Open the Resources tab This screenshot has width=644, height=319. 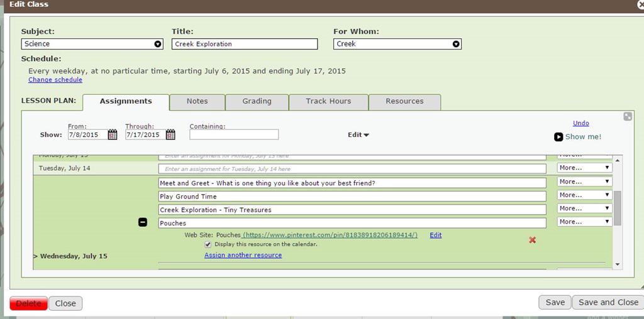coord(404,101)
